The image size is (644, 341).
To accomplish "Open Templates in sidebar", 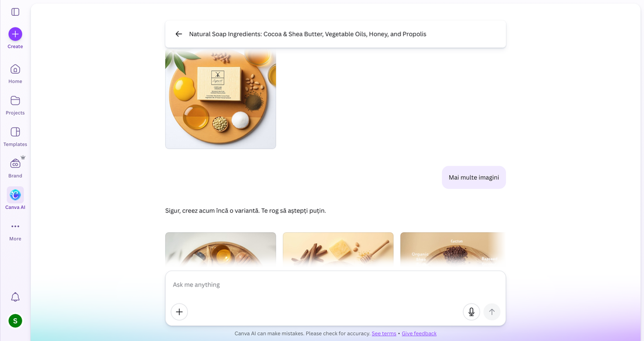I will click(x=15, y=137).
